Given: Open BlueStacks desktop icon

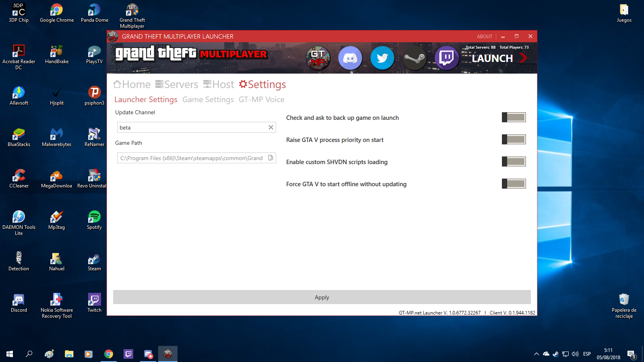Looking at the screenshot, I should (x=19, y=138).
